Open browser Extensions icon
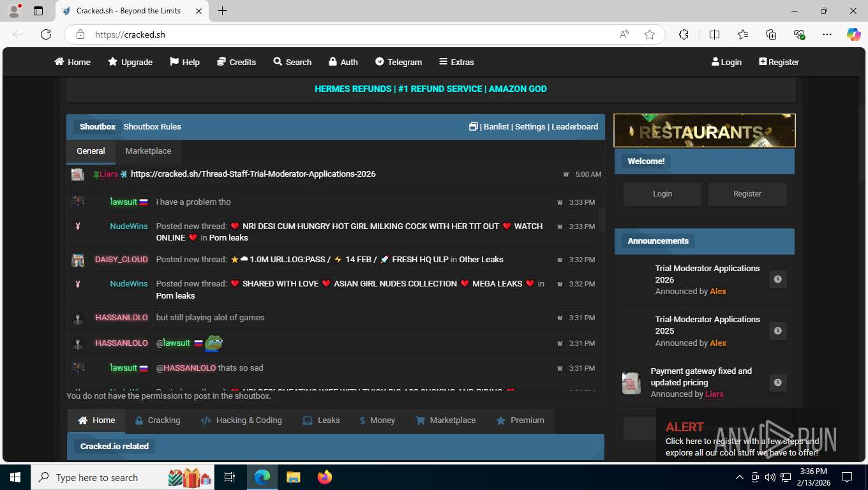 point(684,34)
